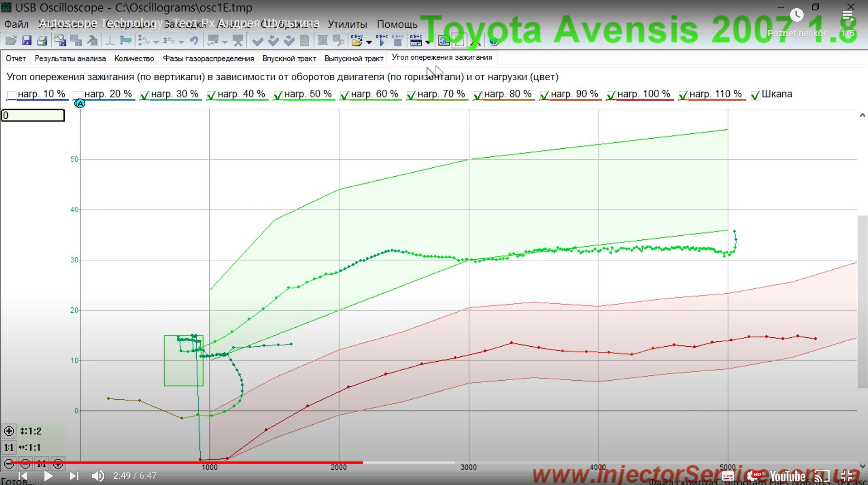Mute the video volume speaker

click(98, 476)
